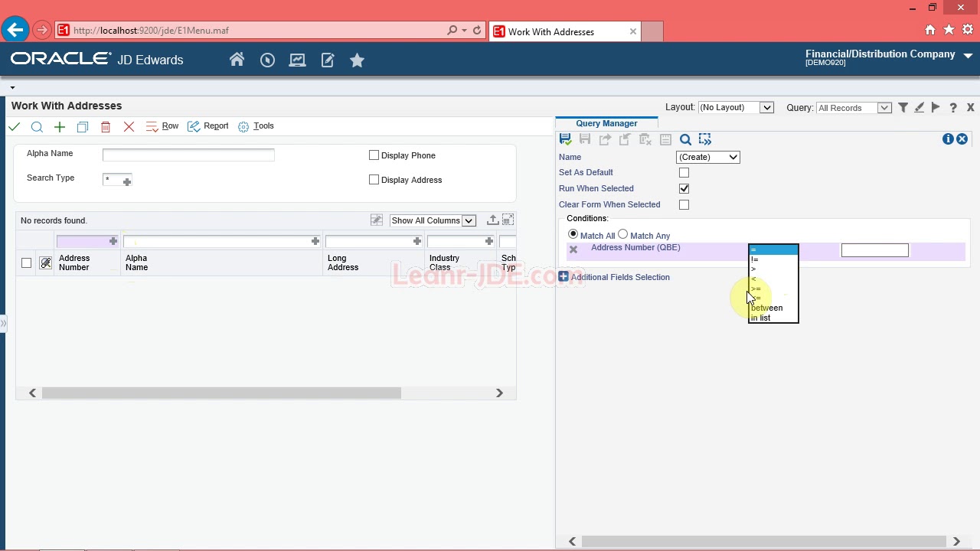The image size is (980, 551).
Task: Open the Name (Create) dropdown
Action: pos(708,157)
